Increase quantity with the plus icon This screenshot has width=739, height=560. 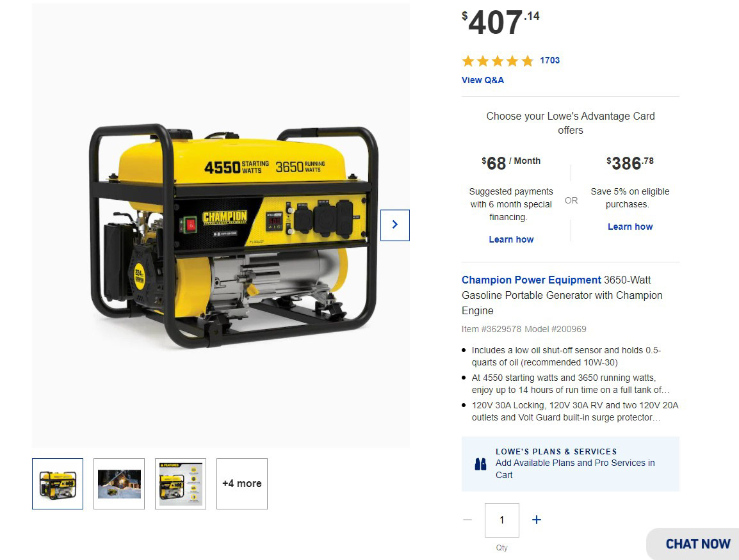[537, 520]
